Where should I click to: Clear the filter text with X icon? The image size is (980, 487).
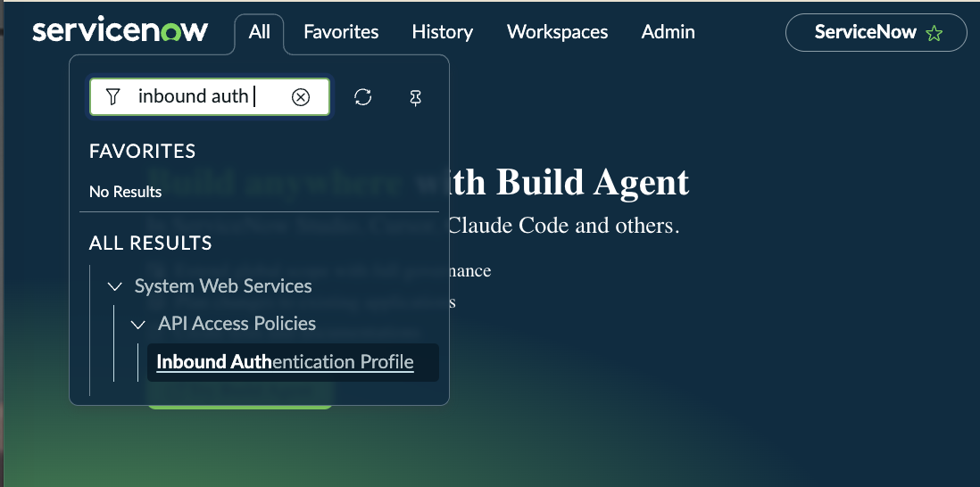tap(301, 97)
